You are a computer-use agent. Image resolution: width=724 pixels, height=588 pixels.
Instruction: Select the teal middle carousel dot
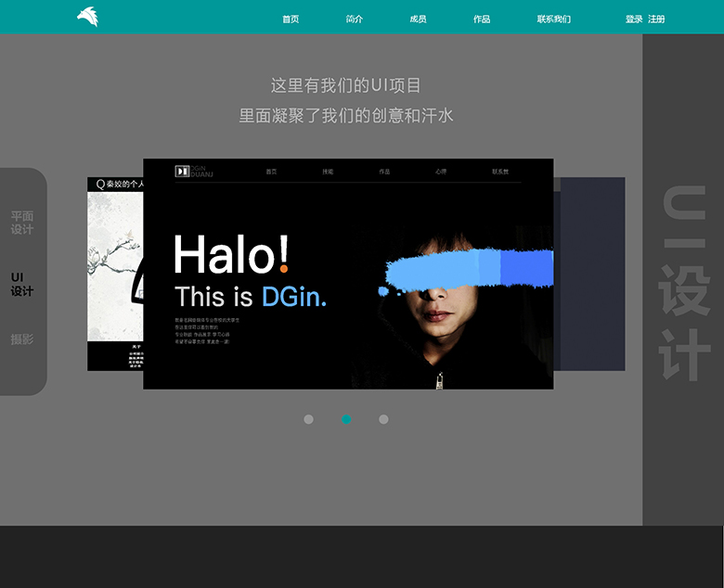(x=346, y=419)
